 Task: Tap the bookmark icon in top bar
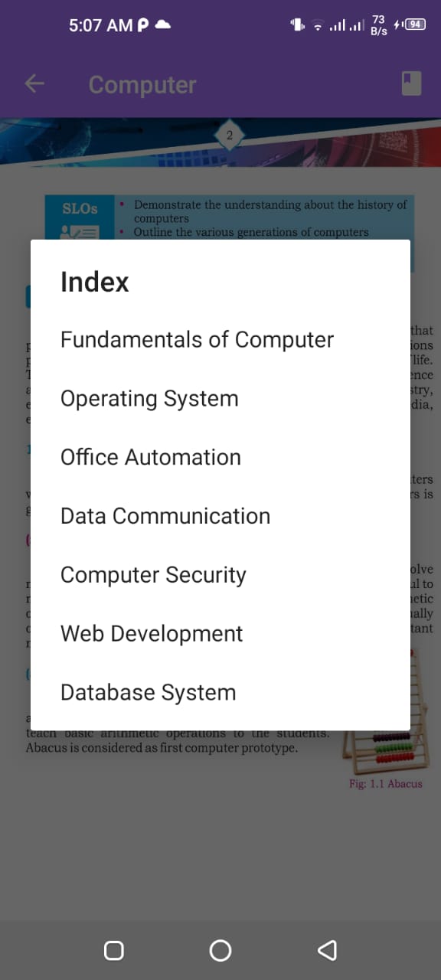412,83
